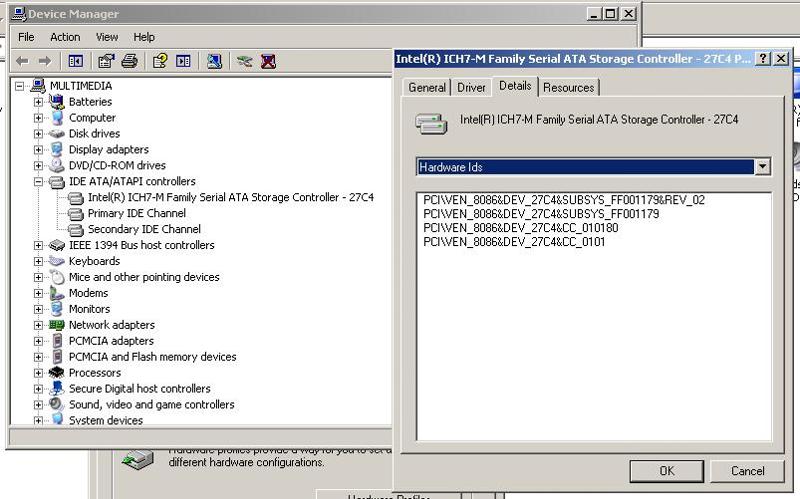Screen dimensions: 800x499
Task: Click the Back arrow toolbar icon
Action: click(22, 61)
